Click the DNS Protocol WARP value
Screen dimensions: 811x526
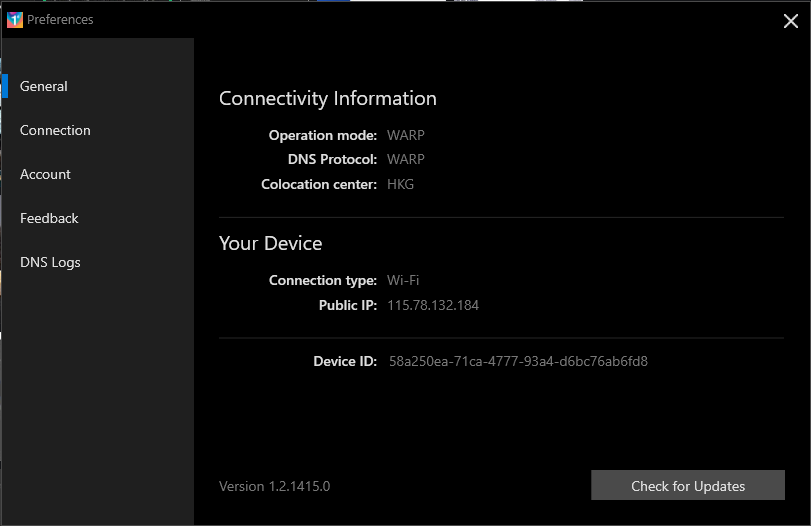coord(406,159)
